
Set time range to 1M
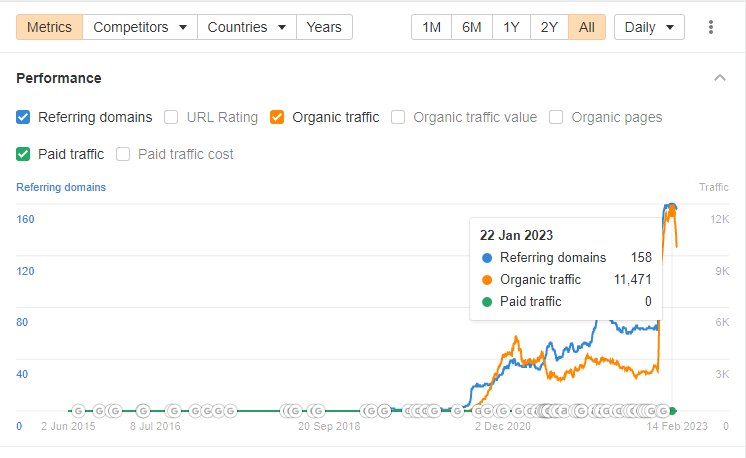(x=431, y=27)
